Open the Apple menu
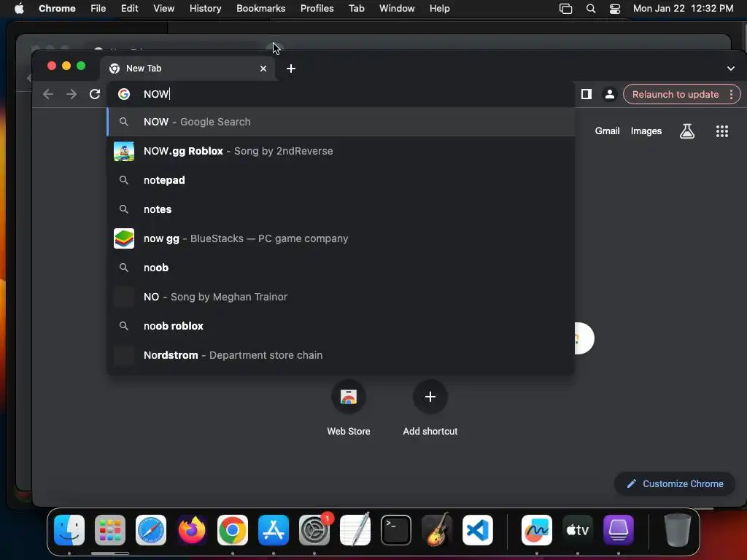 click(x=19, y=8)
